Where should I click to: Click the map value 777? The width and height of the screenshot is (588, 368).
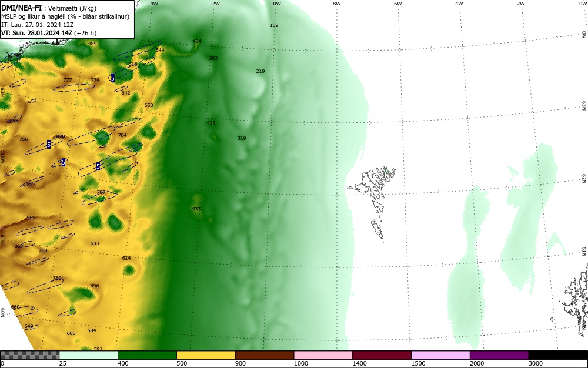[x=68, y=80]
